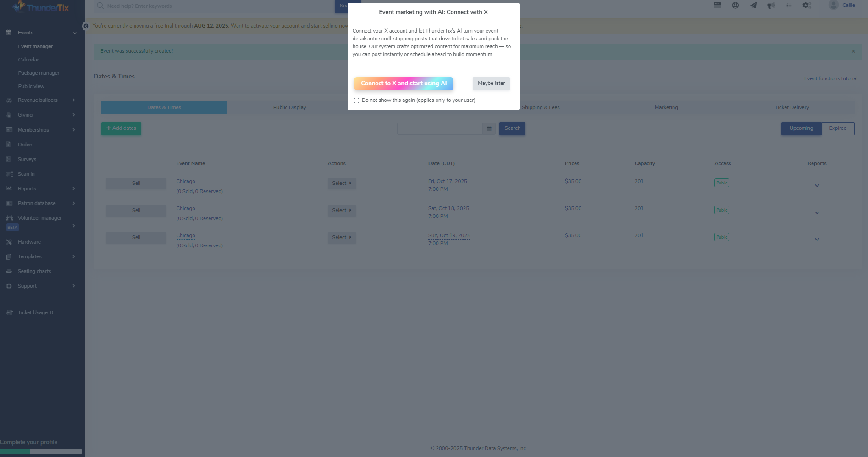Click 'Complete your profile' text
The image size is (868, 457).
click(29, 442)
